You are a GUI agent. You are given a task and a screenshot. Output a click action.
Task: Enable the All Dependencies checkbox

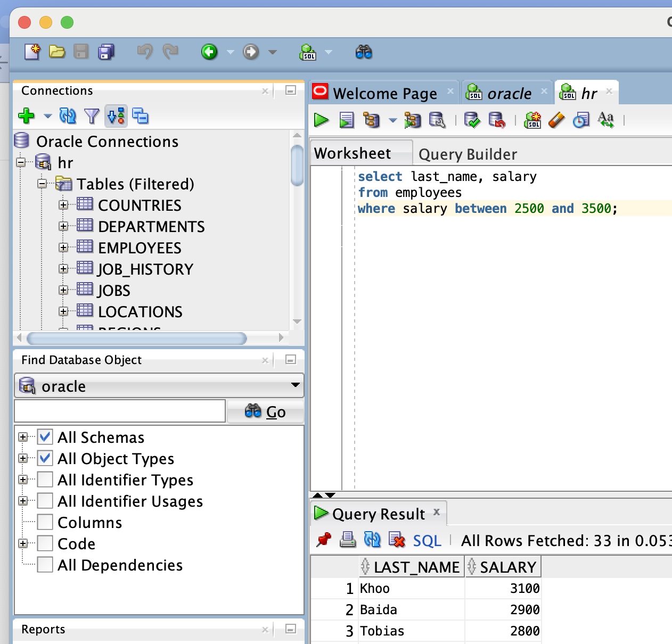point(45,565)
